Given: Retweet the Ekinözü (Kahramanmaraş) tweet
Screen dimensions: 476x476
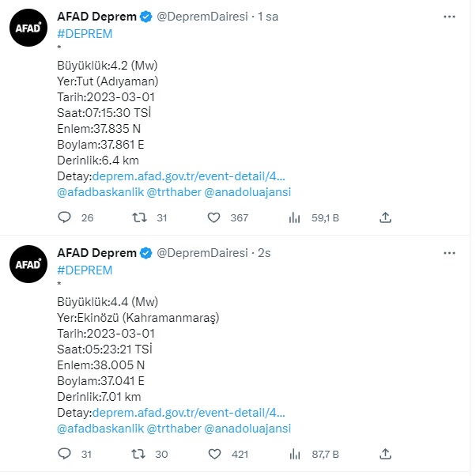Looking at the screenshot, I should coord(139,454).
